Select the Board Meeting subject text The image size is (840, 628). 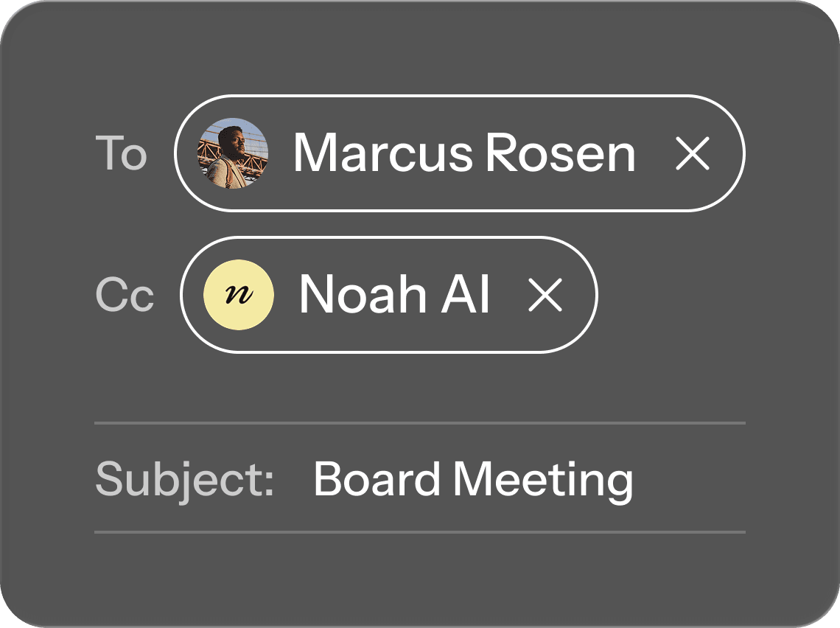click(474, 478)
